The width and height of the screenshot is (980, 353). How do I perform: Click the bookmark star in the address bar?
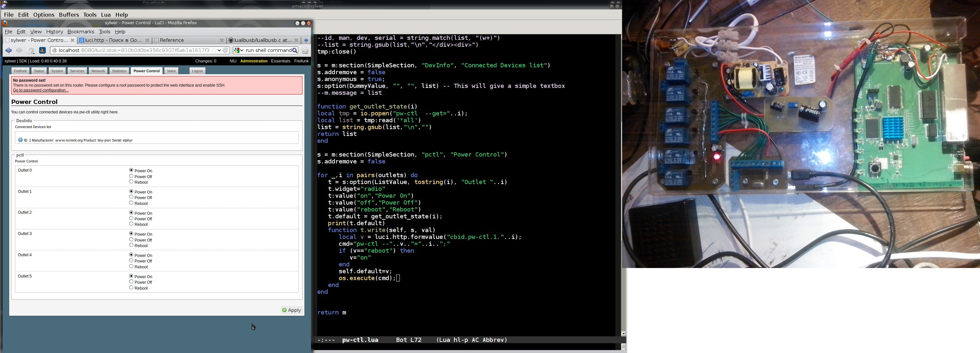214,50
